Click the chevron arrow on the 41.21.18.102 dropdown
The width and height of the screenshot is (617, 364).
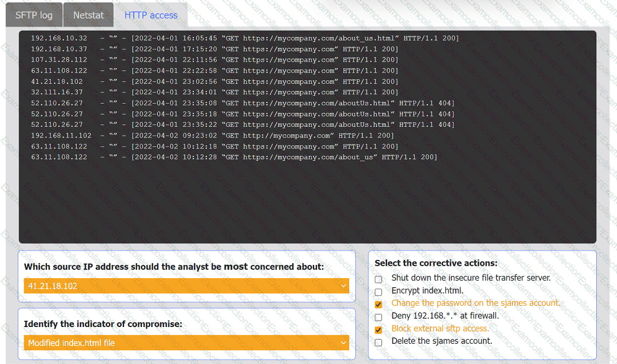[x=343, y=286]
